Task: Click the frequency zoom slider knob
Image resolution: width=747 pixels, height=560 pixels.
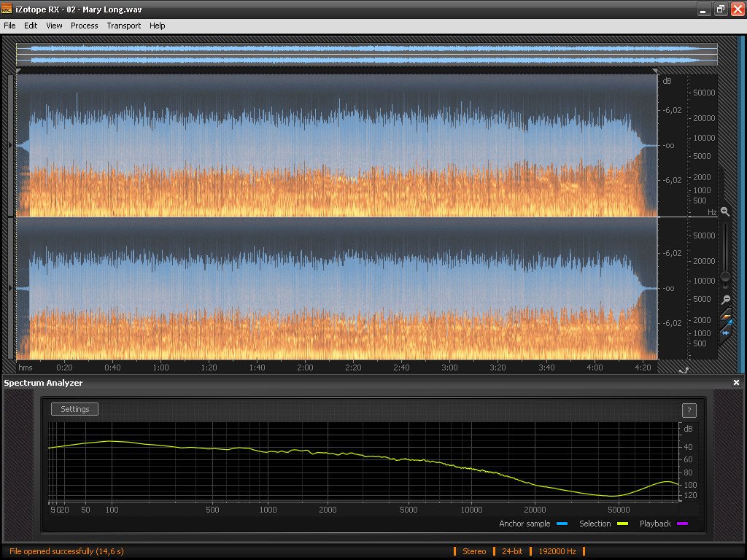Action: (x=725, y=276)
